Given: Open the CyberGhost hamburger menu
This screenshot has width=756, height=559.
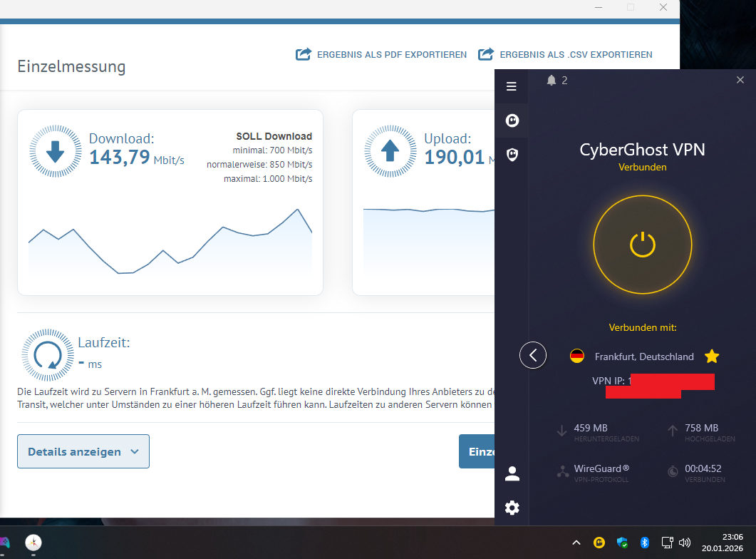Looking at the screenshot, I should pyautogui.click(x=512, y=86).
